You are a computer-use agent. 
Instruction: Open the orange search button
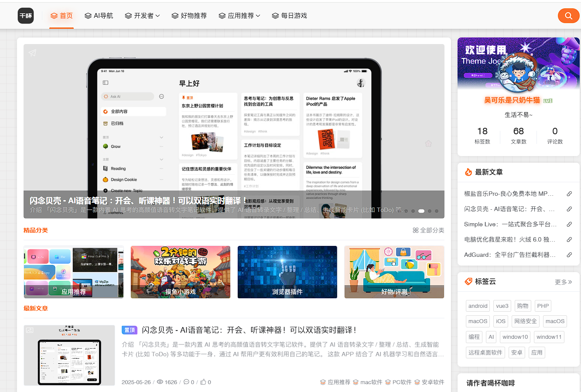click(x=568, y=16)
